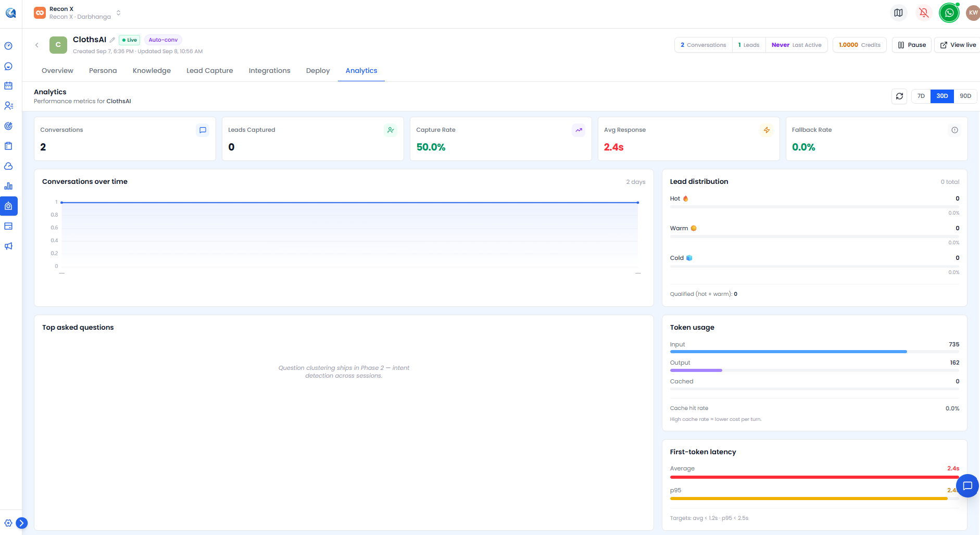The height and width of the screenshot is (535, 980).
Task: Open the floating chat widget button
Action: 968,486
